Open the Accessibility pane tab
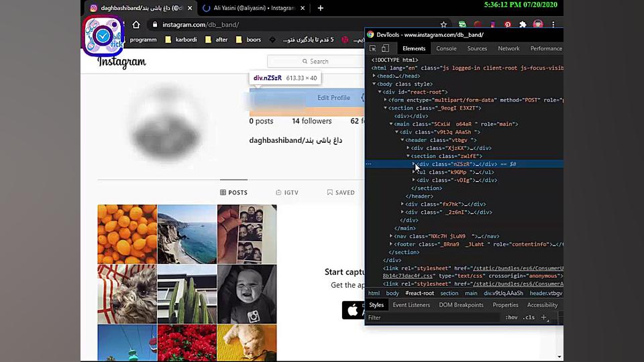This screenshot has height=362, width=644. pyautogui.click(x=542, y=305)
